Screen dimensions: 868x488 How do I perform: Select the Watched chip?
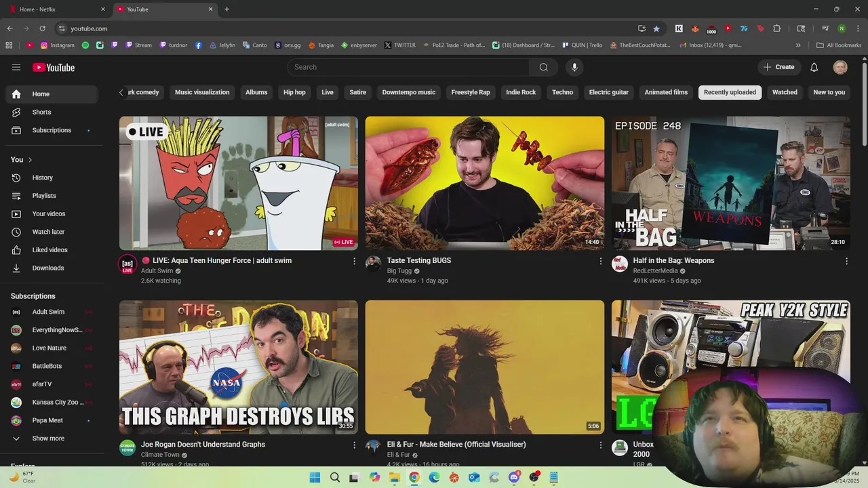pyautogui.click(x=785, y=92)
